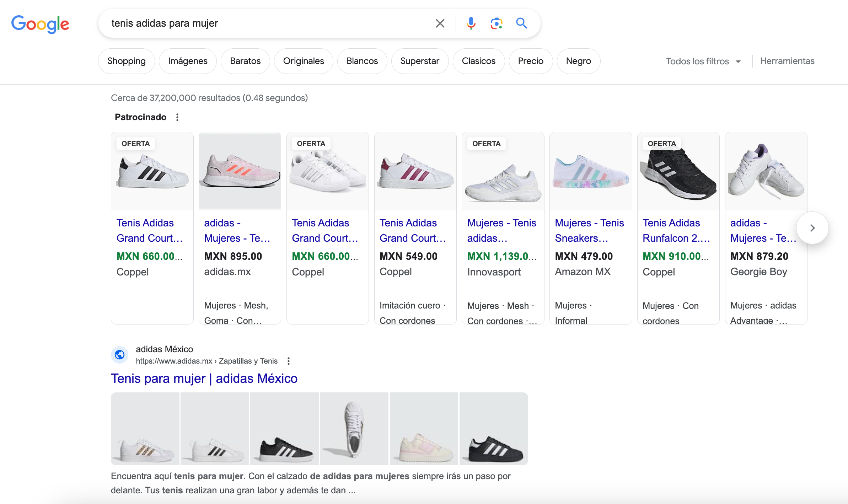
Task: Click the Innovasport seller name
Action: [494, 272]
